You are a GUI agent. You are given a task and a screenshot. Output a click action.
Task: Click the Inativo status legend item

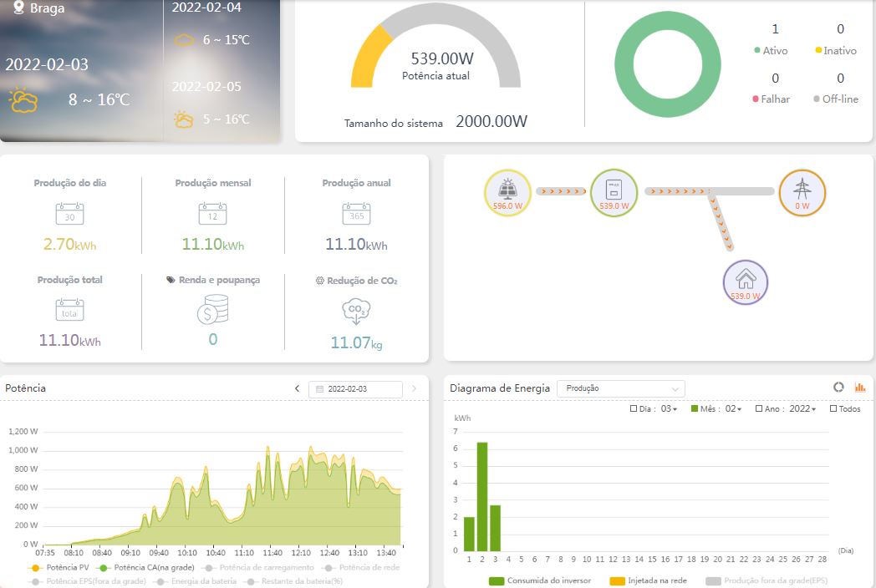[x=836, y=51]
